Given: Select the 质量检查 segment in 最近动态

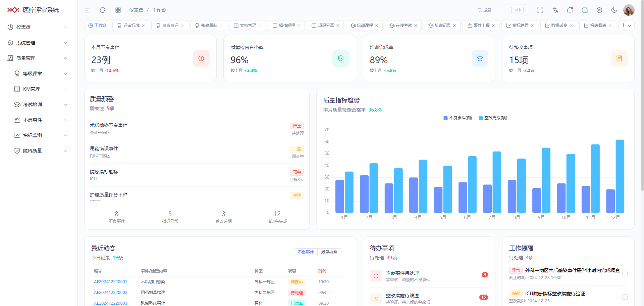Looking at the screenshot, I should point(329,252).
